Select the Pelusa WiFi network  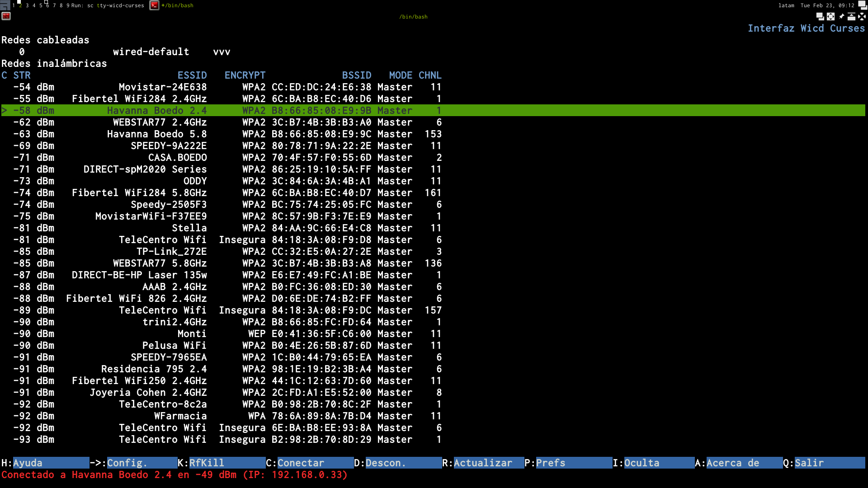433,345
